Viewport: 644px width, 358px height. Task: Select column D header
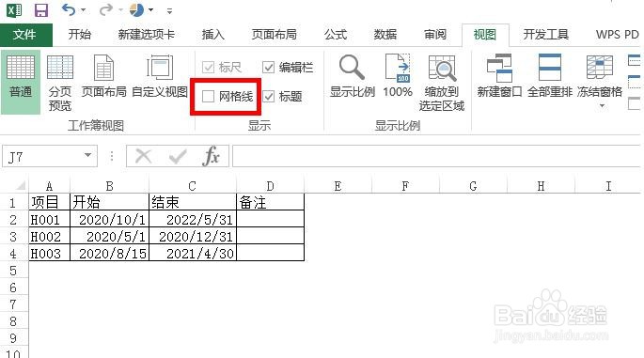tap(270, 186)
